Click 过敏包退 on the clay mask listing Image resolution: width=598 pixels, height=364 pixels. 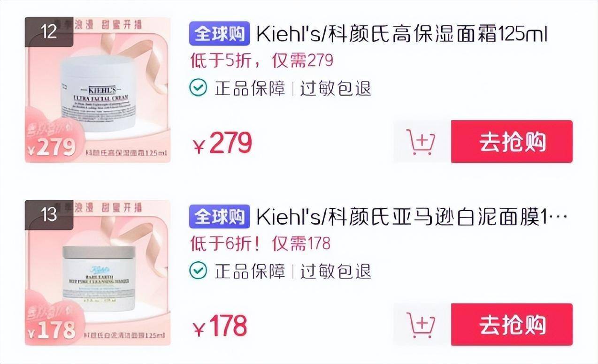tap(336, 271)
